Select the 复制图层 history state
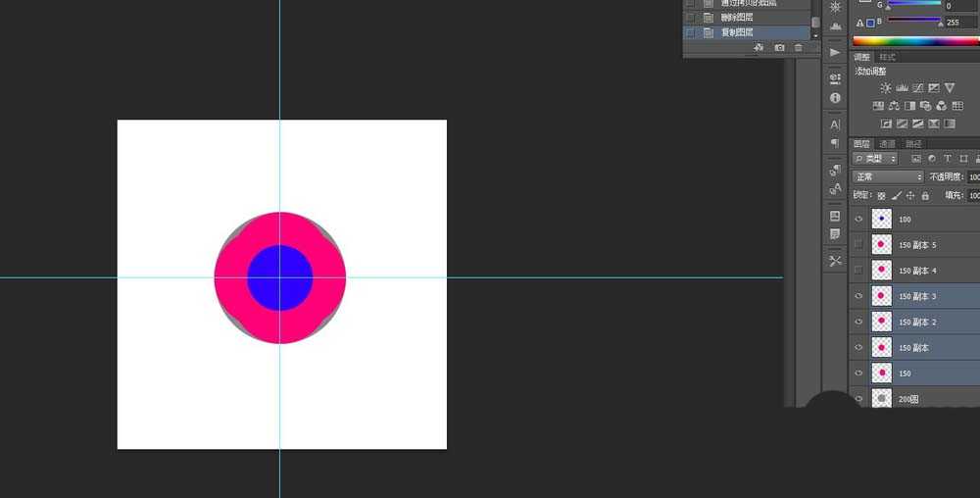The height and width of the screenshot is (498, 980). point(736,32)
